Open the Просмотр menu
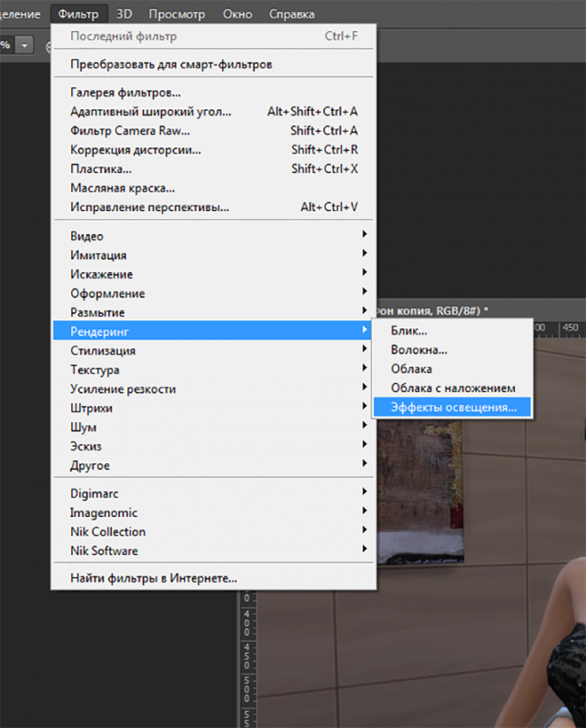 click(x=177, y=14)
